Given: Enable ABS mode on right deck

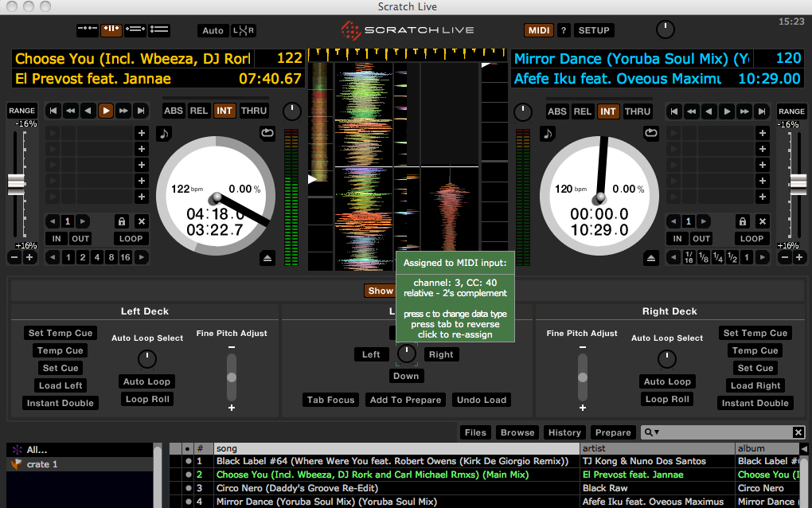Looking at the screenshot, I should (x=557, y=111).
